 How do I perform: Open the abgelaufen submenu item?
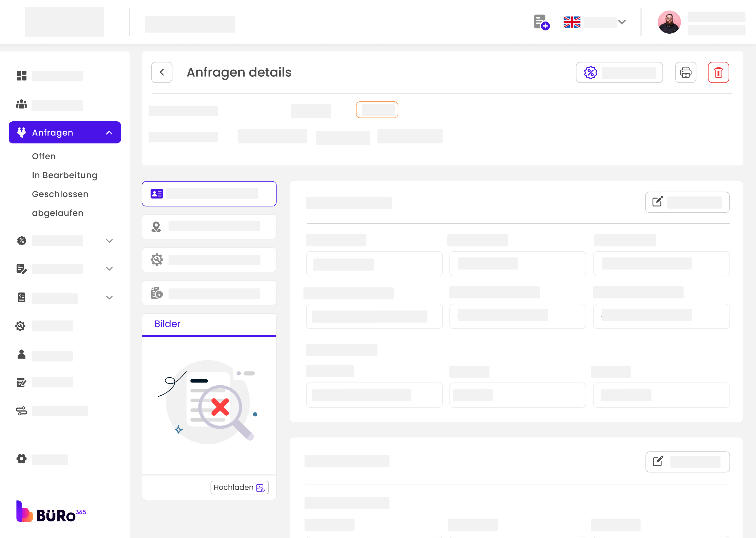tap(57, 213)
